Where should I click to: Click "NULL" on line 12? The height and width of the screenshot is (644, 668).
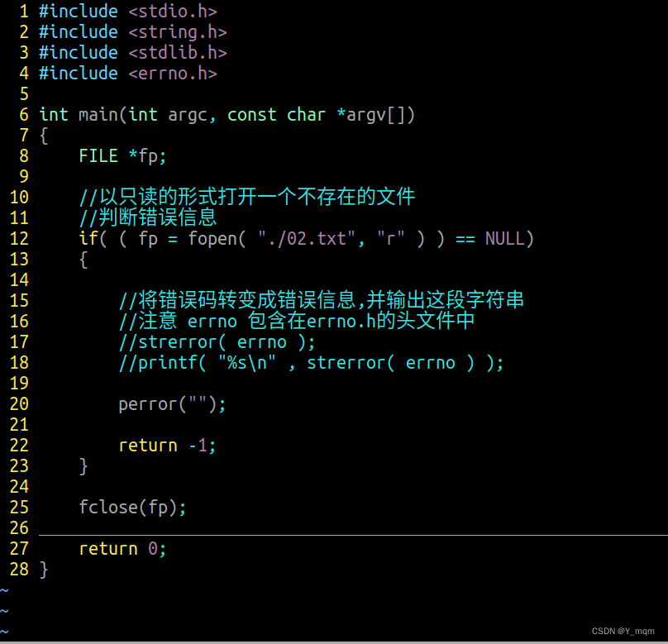[505, 239]
